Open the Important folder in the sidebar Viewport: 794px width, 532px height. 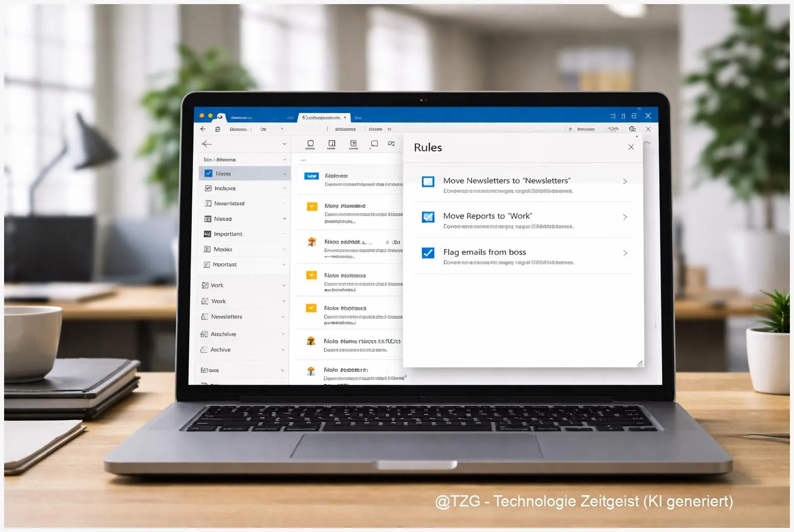[225, 264]
